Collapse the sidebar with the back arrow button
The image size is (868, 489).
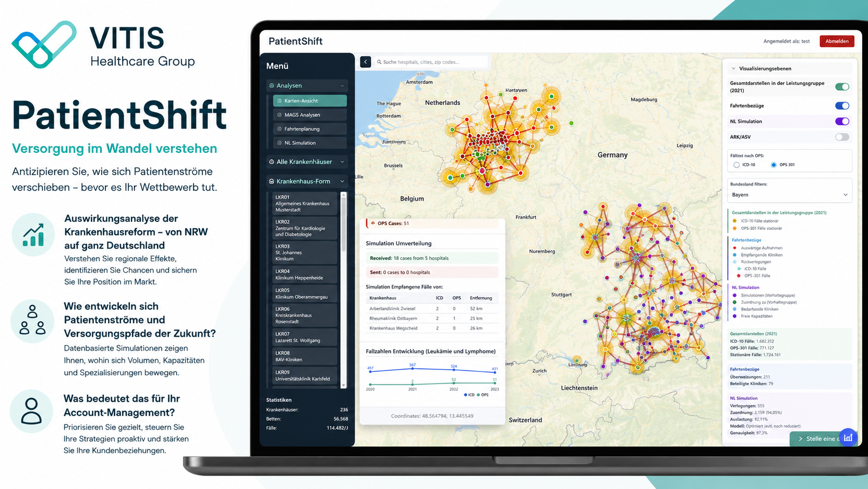[365, 62]
